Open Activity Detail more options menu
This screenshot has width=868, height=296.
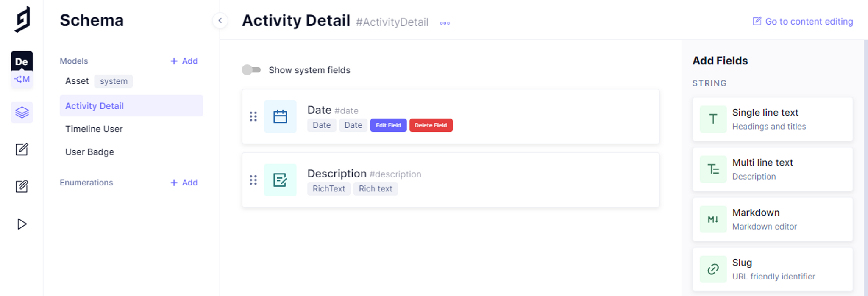coord(445,23)
